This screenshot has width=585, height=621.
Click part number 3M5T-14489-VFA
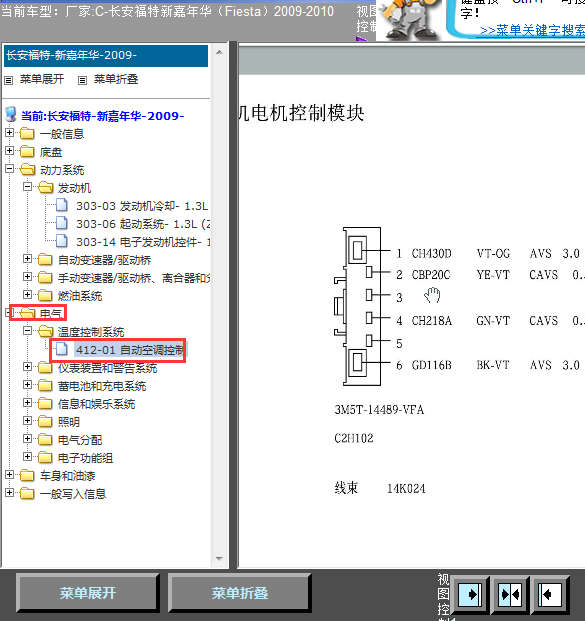pyautogui.click(x=379, y=410)
